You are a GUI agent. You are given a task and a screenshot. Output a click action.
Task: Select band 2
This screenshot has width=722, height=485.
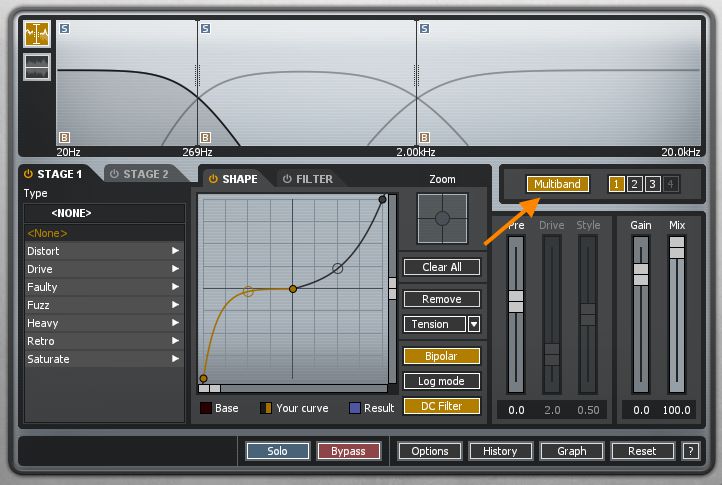coord(635,184)
